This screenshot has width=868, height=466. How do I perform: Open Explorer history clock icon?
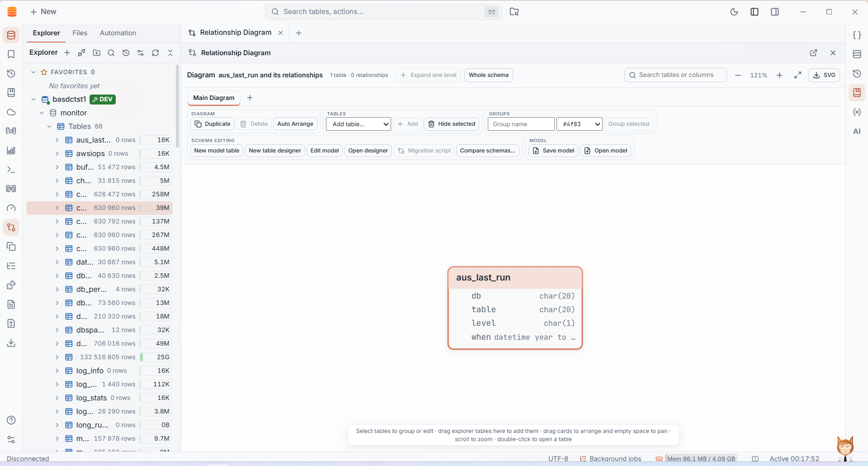[126, 53]
